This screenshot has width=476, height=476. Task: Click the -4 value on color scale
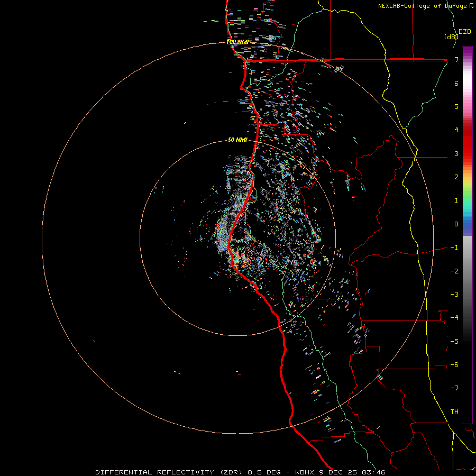pyautogui.click(x=454, y=318)
